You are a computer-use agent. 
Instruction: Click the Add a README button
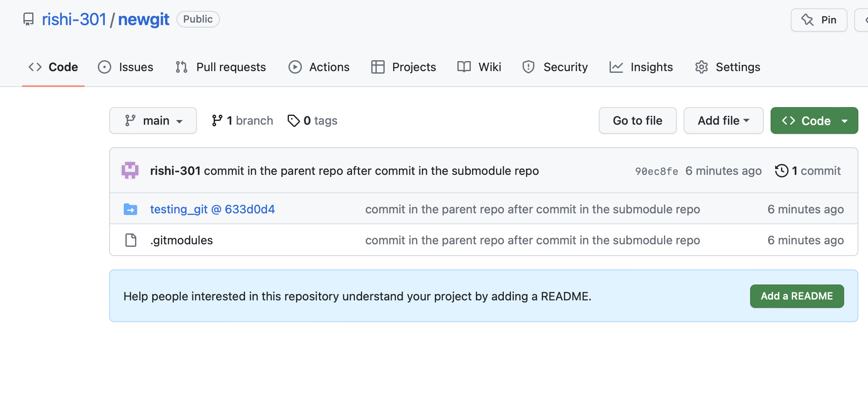click(797, 296)
